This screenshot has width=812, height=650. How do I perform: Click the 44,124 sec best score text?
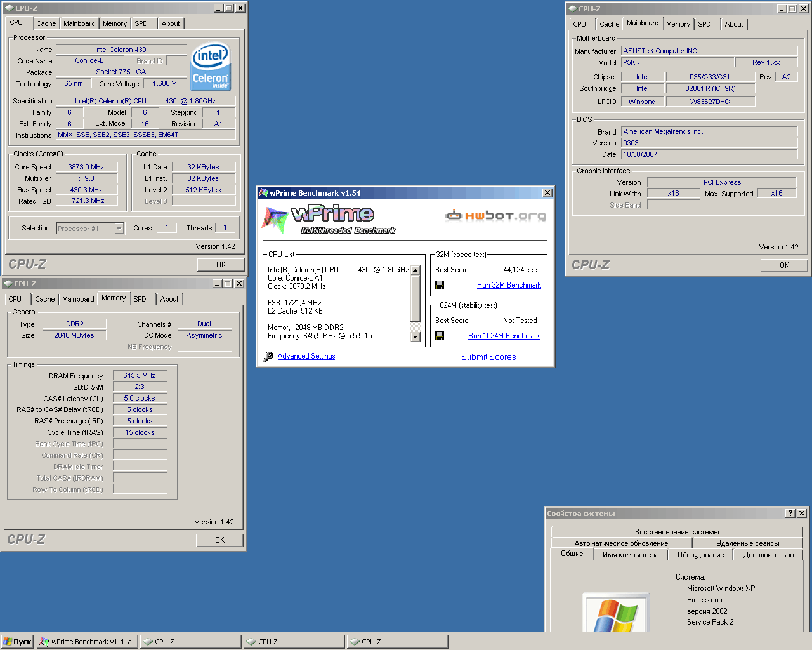520,270
